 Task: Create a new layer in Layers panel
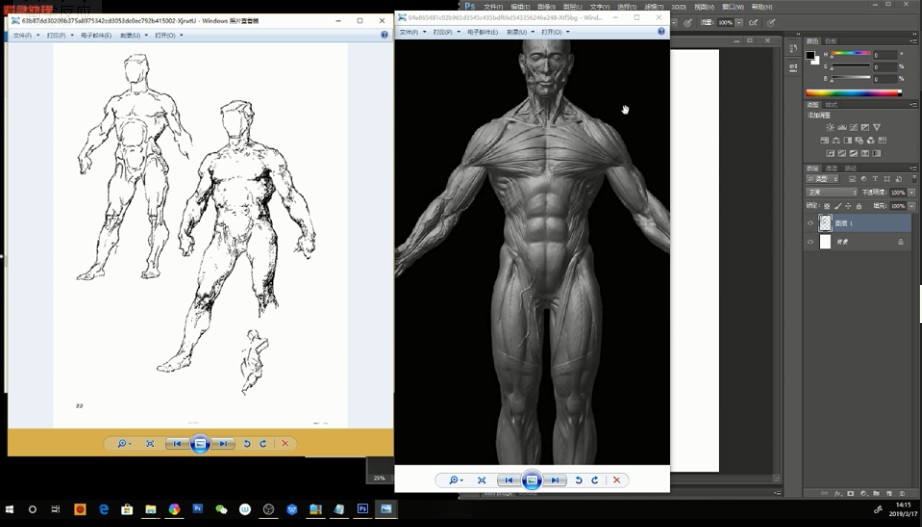point(888,493)
